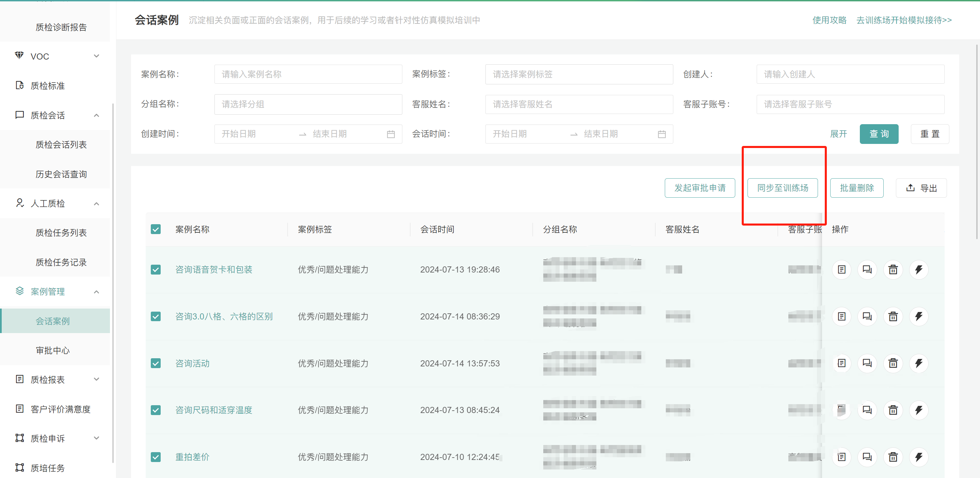Click lightning icon for 咨询3.0八格、六格的区别 row
Image resolution: width=980 pixels, height=478 pixels.
coord(919,316)
